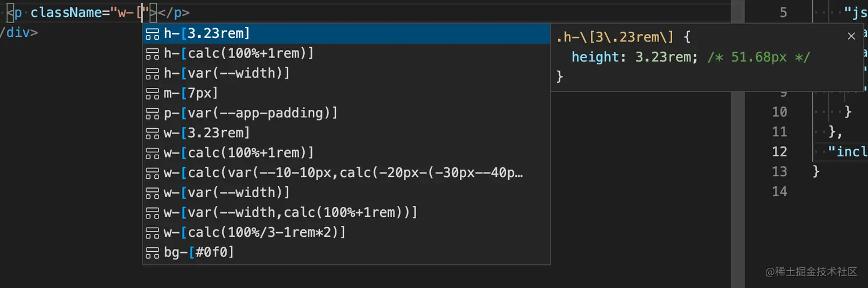Select w-[var(--width,calc(100%+1rem))] suggestion

[290, 213]
